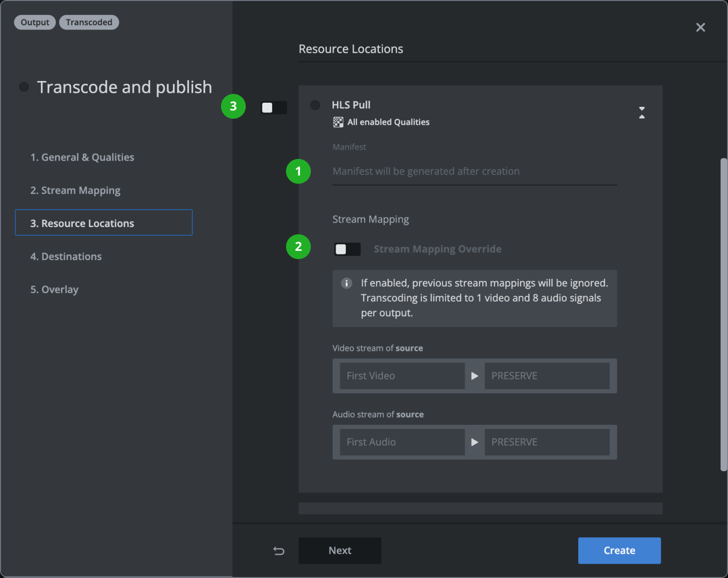Click the undo/reset arrow icon
This screenshot has height=578, width=728.
(279, 551)
